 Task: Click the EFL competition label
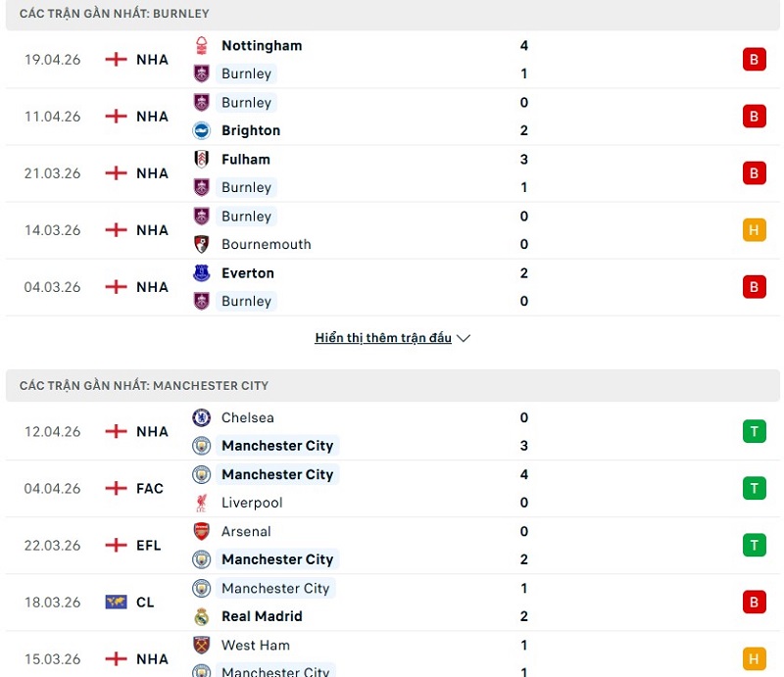147,545
